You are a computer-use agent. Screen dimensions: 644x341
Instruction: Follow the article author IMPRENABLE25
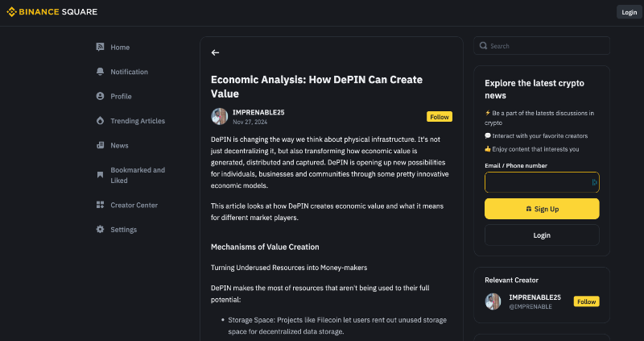click(439, 117)
